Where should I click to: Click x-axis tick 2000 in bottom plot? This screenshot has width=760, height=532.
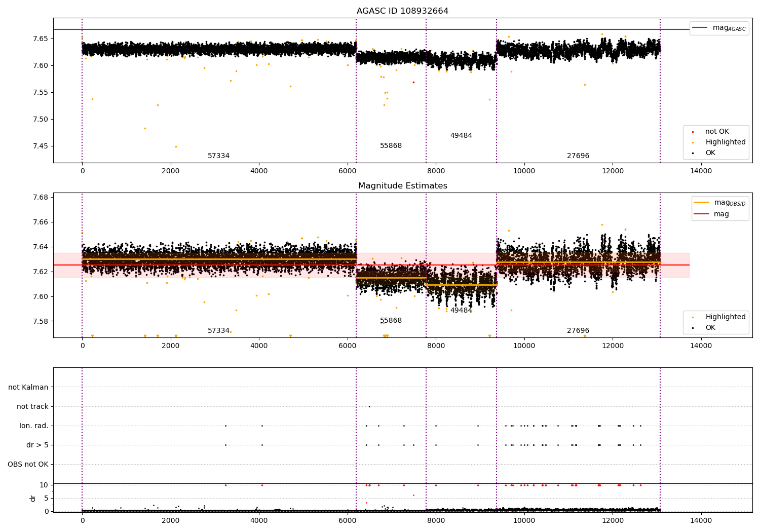[171, 520]
